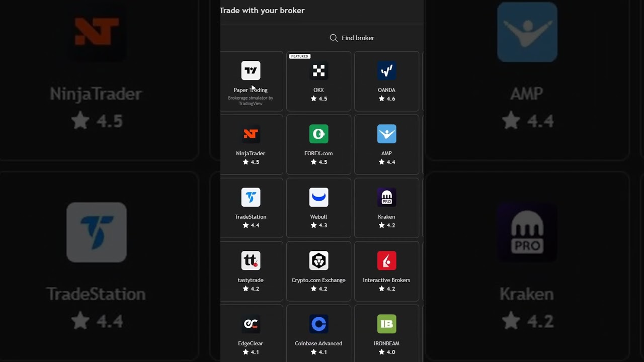Click the FEATURED badge on the OKX card
The image size is (644, 362).
[299, 56]
